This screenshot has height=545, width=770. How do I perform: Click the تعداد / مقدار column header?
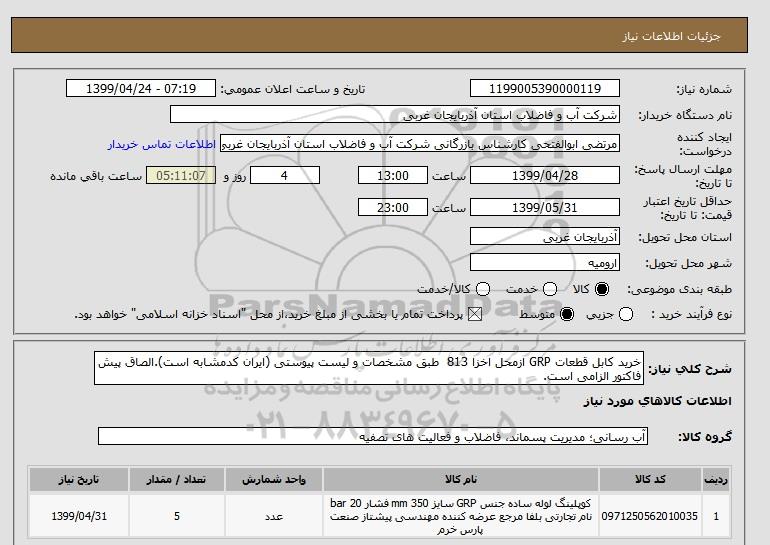pyautogui.click(x=177, y=480)
